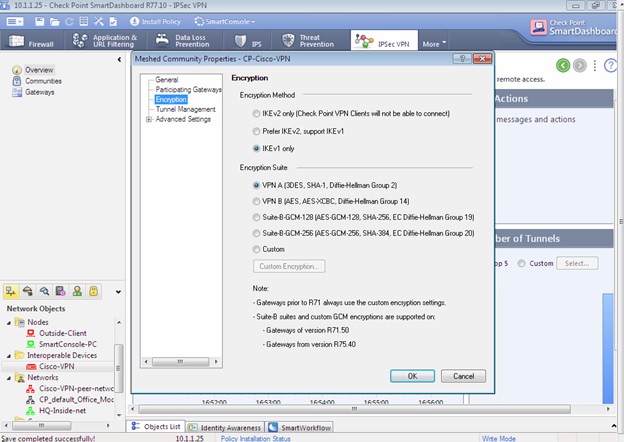Select Cisco-VPN interoperable device

57,366
